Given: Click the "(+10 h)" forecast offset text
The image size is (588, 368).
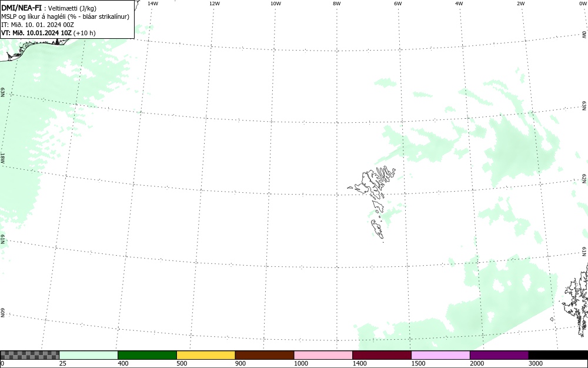Looking at the screenshot, I should (84, 33).
